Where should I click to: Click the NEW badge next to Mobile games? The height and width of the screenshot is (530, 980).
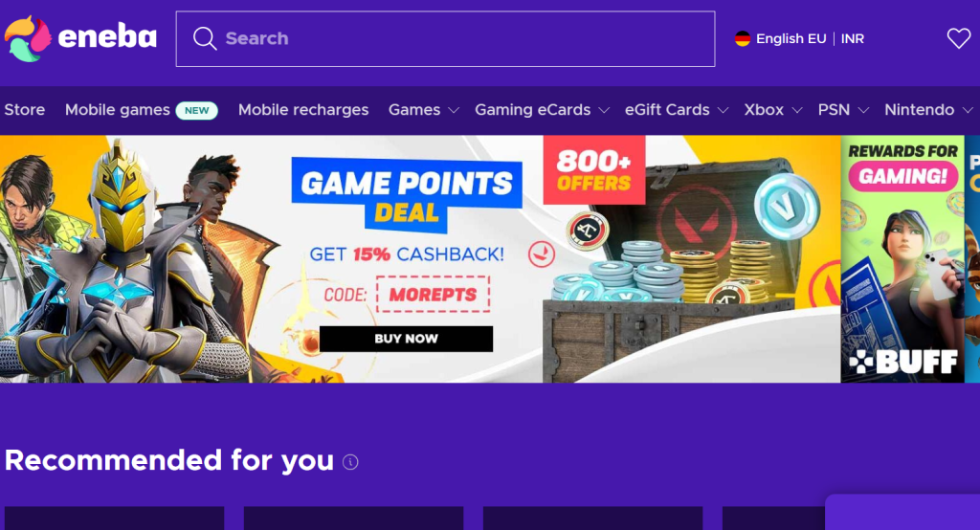pyautogui.click(x=197, y=111)
